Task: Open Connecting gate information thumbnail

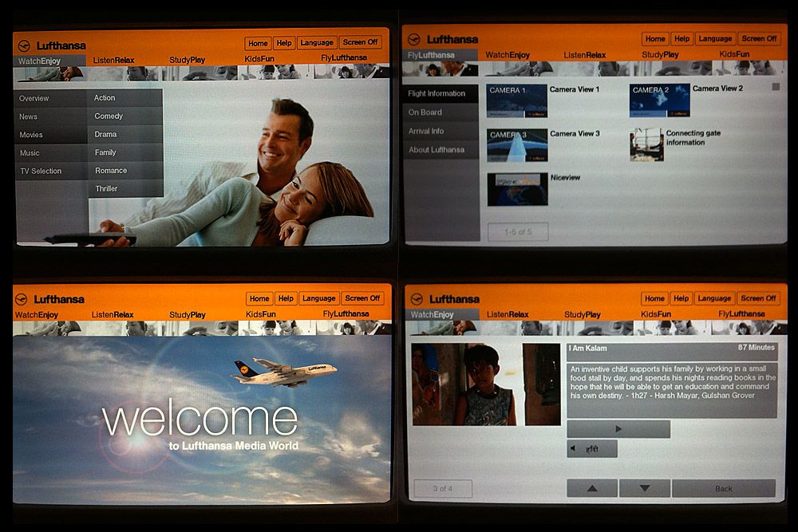Action: [646, 144]
